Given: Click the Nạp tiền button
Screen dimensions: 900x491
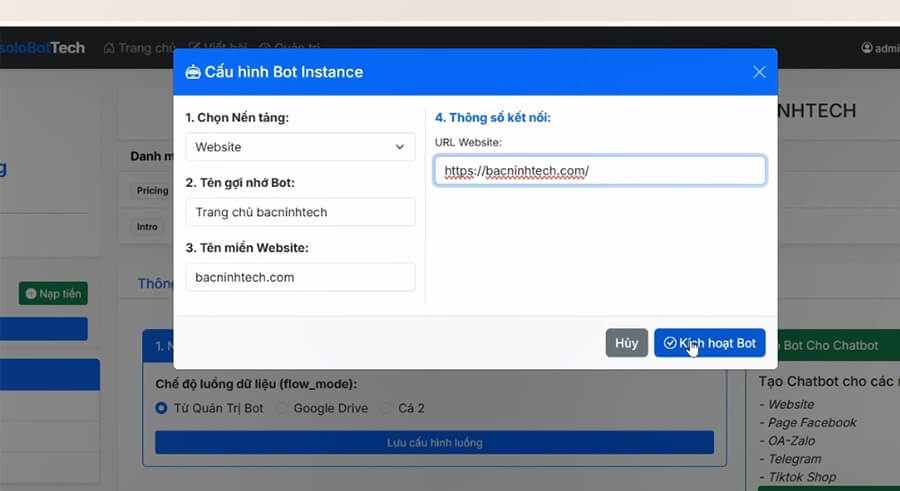Looking at the screenshot, I should click(x=53, y=293).
